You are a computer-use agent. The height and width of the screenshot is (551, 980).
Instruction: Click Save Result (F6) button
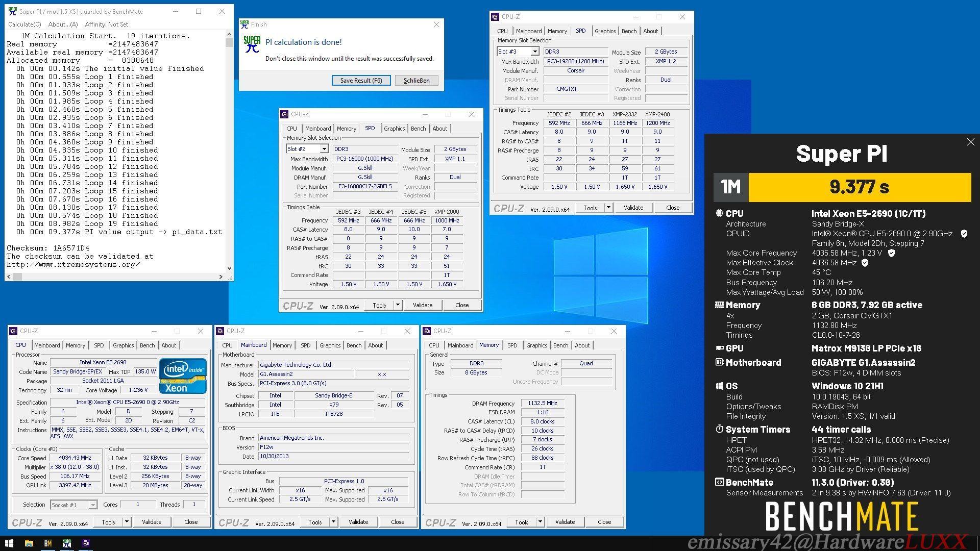pyautogui.click(x=361, y=81)
